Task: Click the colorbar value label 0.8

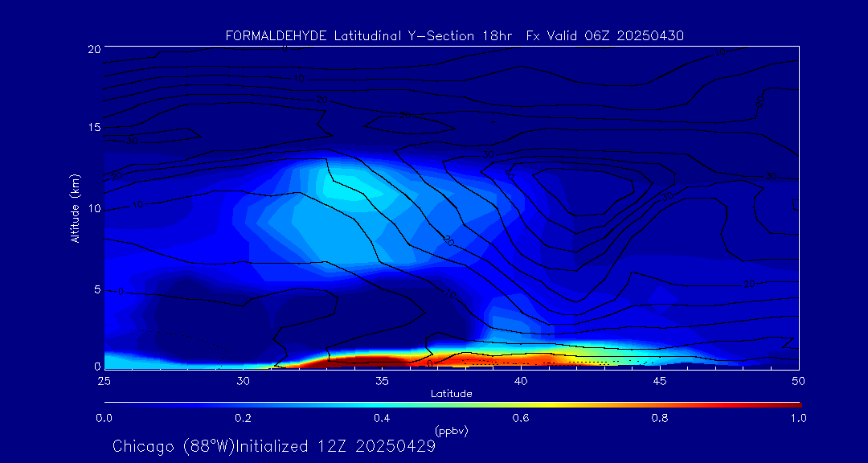Action: click(660, 418)
